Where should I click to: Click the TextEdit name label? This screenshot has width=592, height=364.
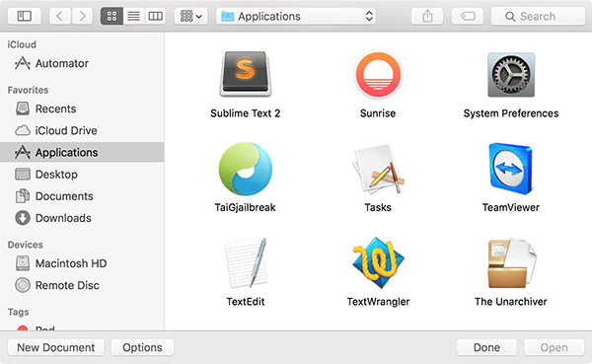coord(246,302)
